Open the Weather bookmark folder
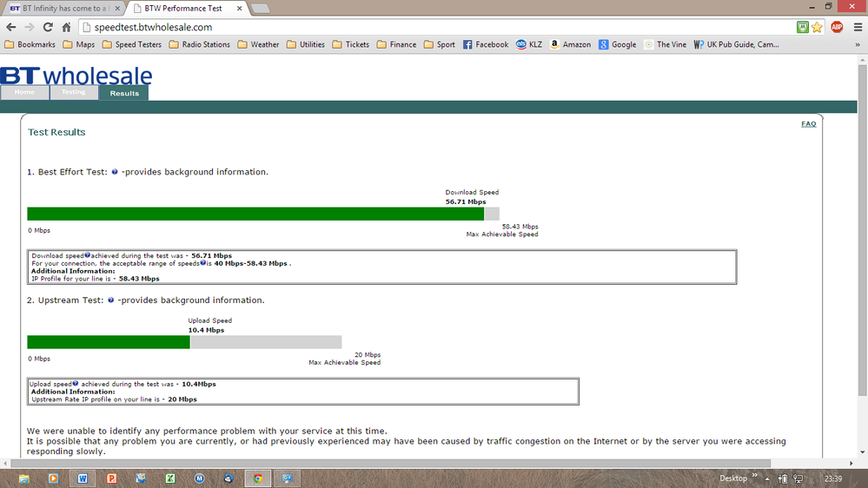 [x=259, y=45]
